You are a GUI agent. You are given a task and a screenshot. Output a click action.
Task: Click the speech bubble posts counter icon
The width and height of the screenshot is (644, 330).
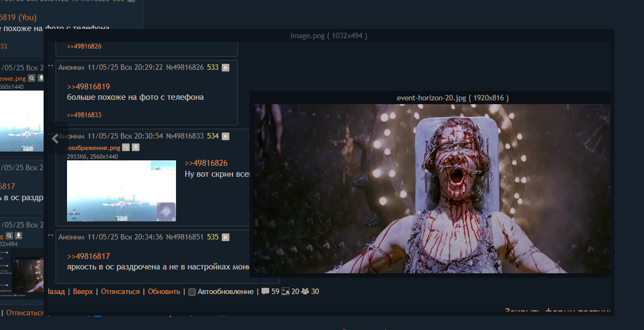coord(265,291)
